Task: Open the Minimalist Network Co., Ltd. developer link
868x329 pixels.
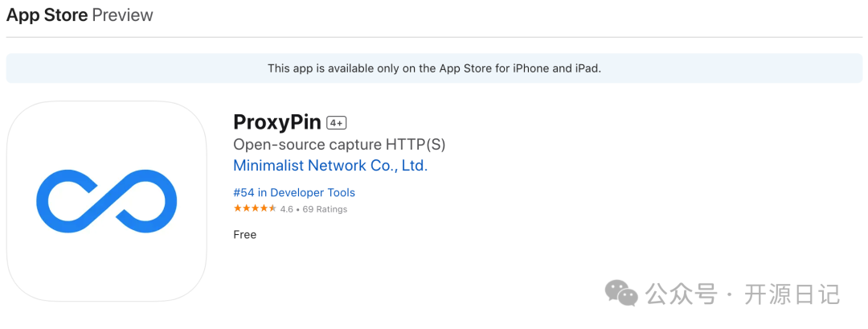Action: pyautogui.click(x=330, y=166)
